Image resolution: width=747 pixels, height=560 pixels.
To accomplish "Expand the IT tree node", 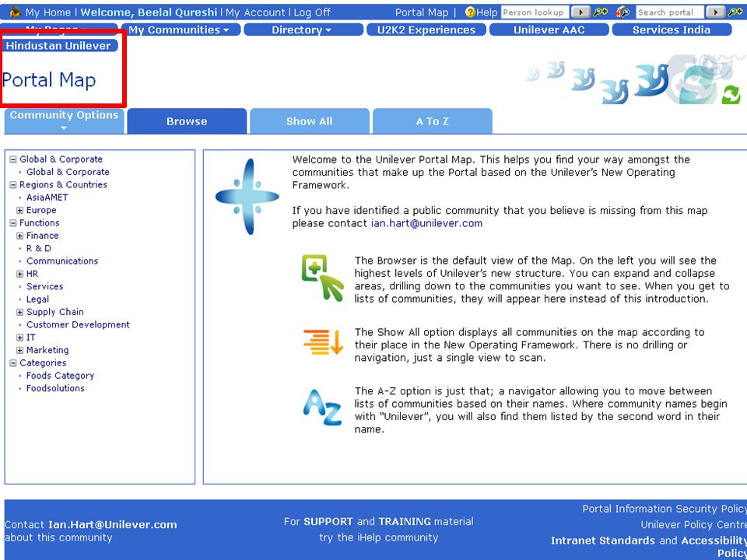I will (x=19, y=338).
